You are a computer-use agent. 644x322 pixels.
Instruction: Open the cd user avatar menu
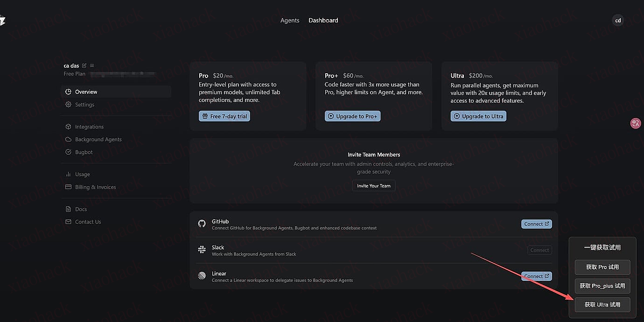coord(618,21)
